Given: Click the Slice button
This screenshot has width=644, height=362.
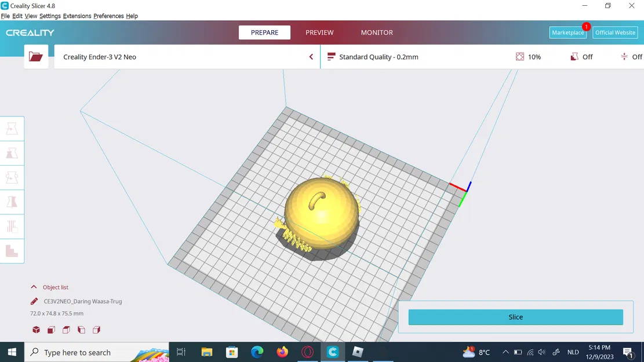Looking at the screenshot, I should pyautogui.click(x=515, y=317).
